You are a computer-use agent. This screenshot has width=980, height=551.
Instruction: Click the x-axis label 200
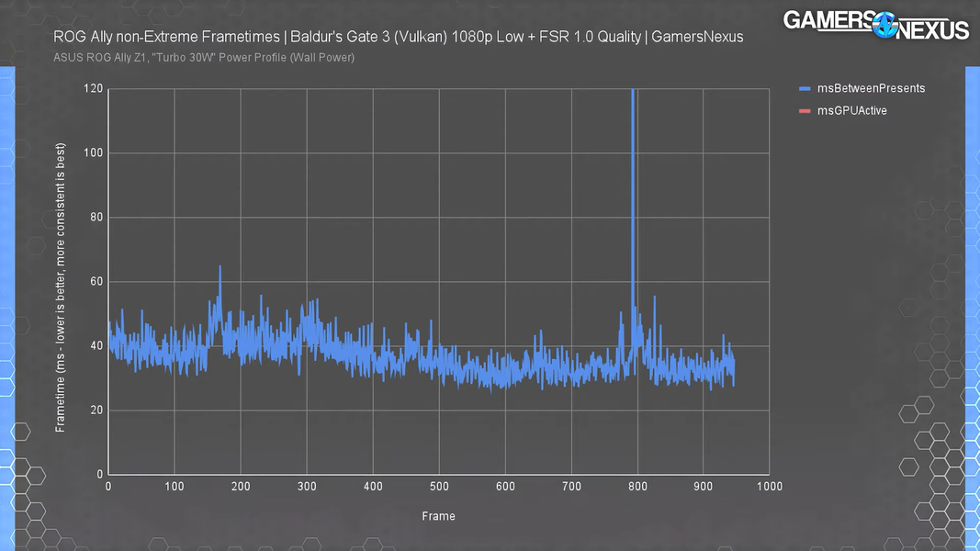[x=241, y=487]
